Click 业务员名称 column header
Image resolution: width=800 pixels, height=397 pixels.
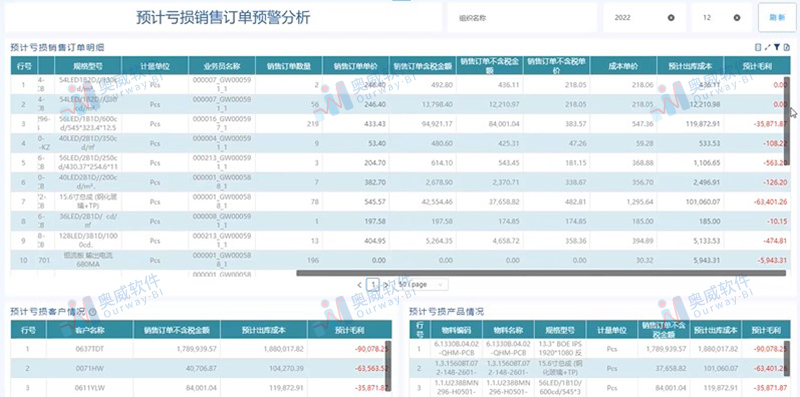coord(222,66)
